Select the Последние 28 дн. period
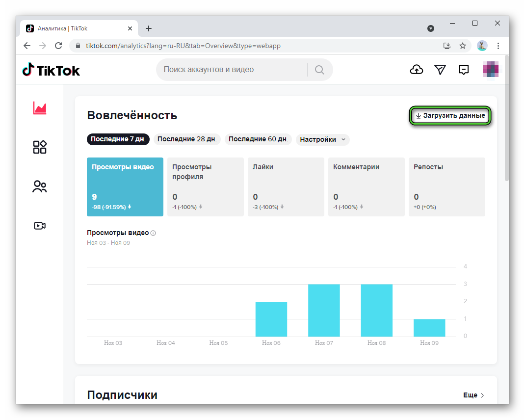The width and height of the screenshot is (525, 420). point(187,139)
